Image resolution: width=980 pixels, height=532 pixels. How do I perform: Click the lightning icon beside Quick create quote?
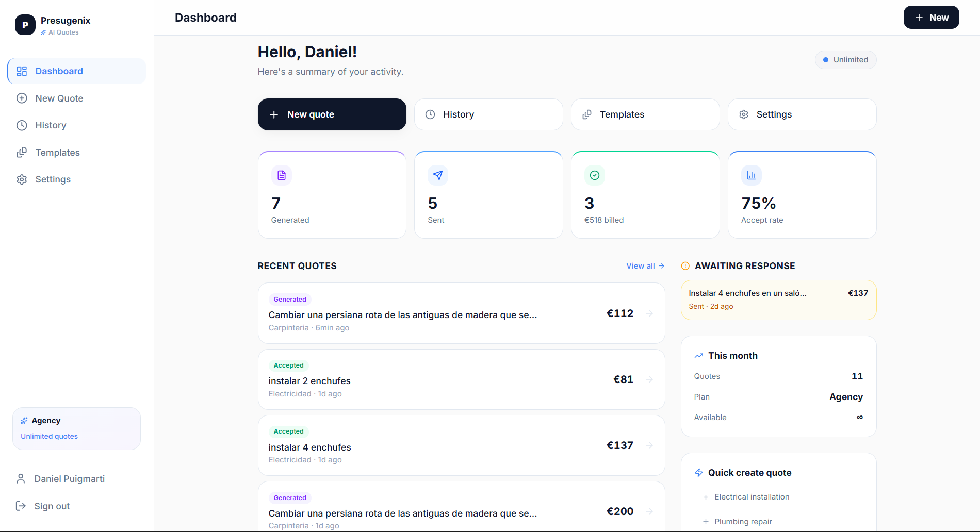(x=699, y=473)
